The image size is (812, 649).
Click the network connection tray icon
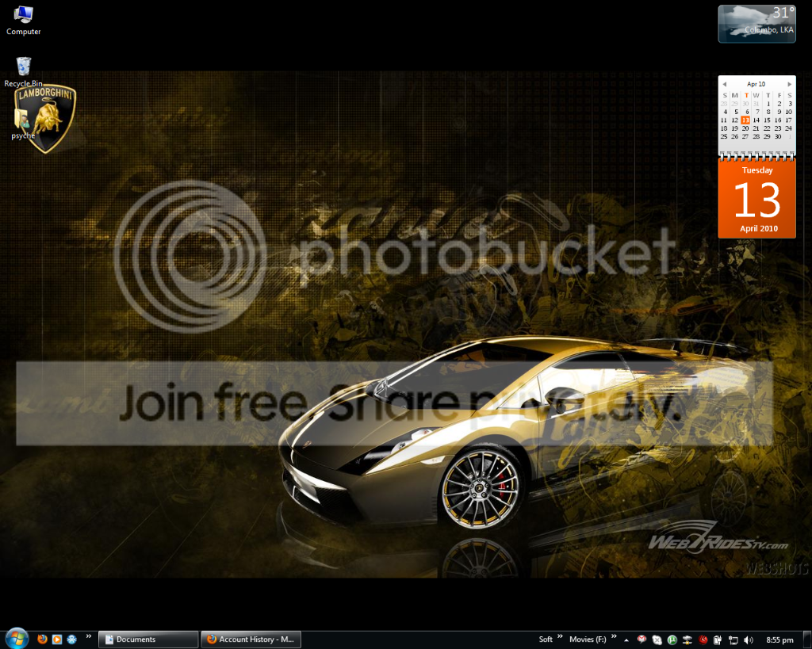(733, 639)
